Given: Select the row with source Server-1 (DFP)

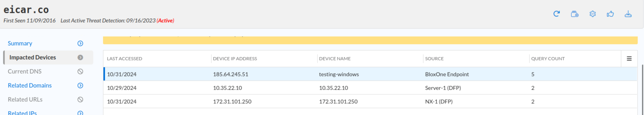Looking at the screenshot, I should click(443, 88).
